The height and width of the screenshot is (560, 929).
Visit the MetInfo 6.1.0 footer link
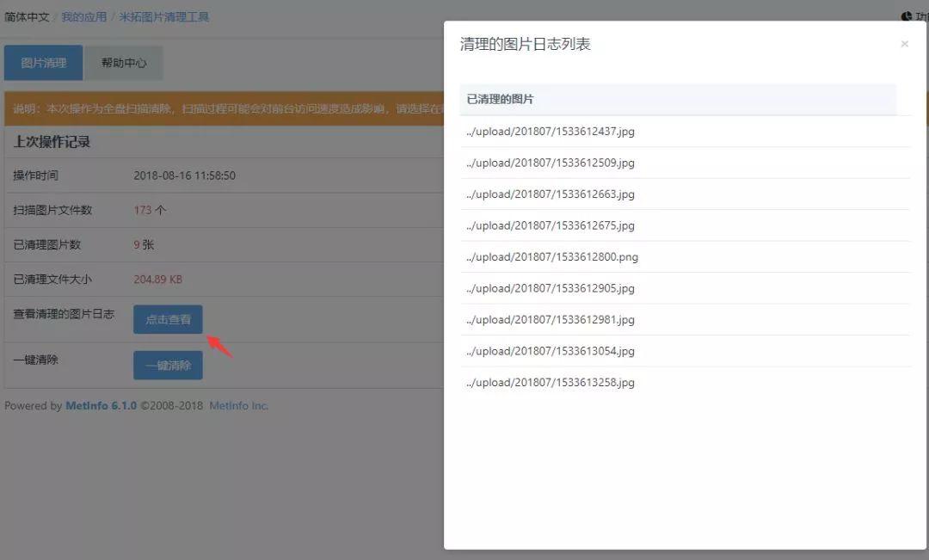pos(101,405)
